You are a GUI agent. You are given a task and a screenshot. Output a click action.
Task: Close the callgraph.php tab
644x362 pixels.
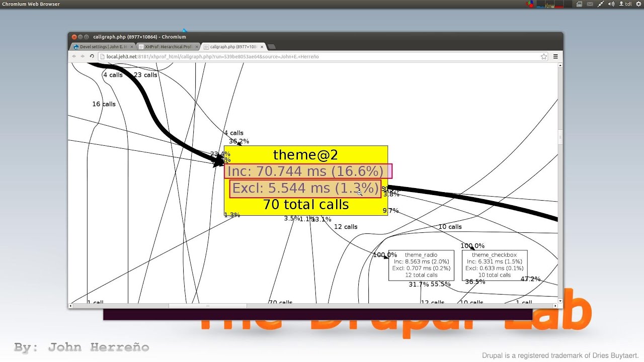click(x=262, y=47)
